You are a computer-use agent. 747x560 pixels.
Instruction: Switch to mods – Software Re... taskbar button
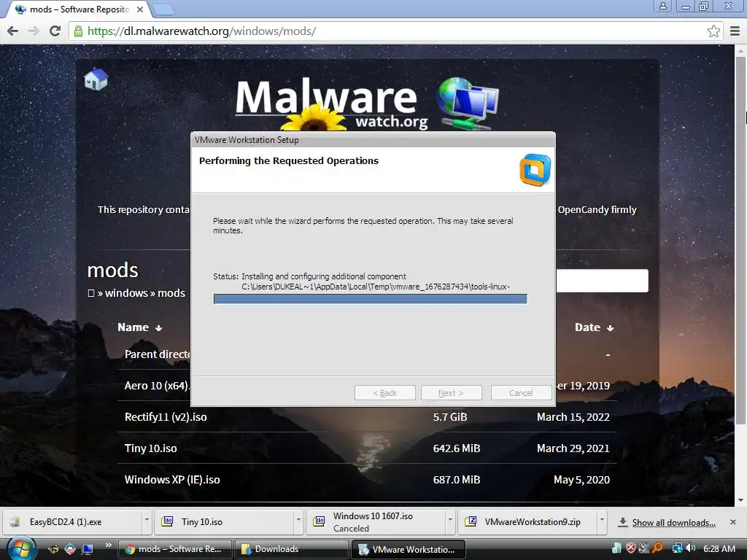click(175, 549)
